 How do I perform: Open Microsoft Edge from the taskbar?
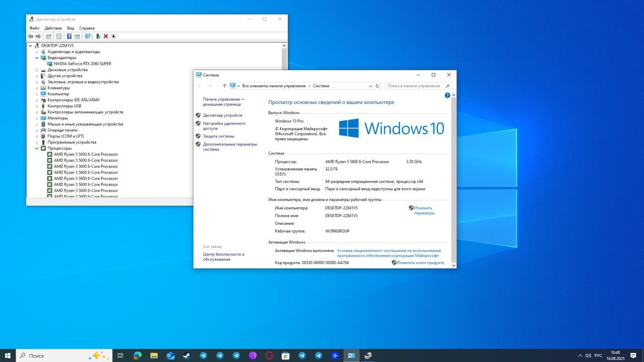pos(137,355)
